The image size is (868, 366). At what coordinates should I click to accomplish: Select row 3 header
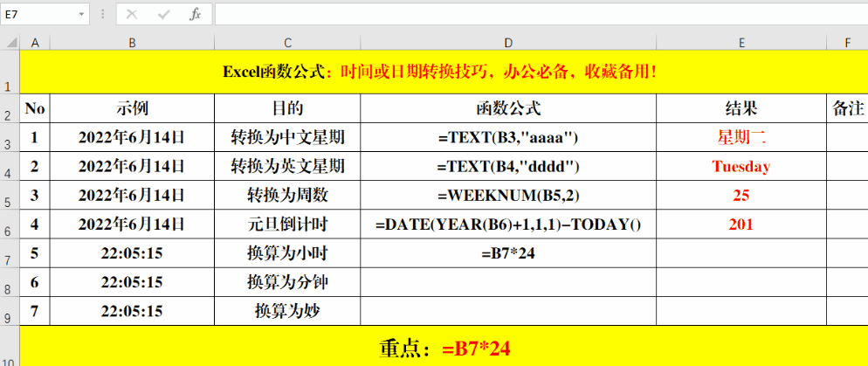point(10,137)
